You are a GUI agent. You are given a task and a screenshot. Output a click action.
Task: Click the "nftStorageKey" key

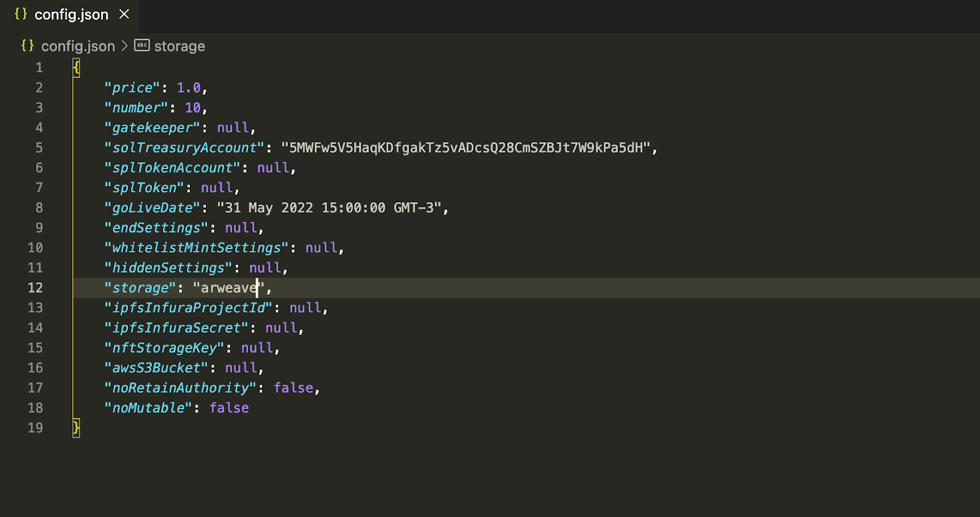[x=164, y=348]
